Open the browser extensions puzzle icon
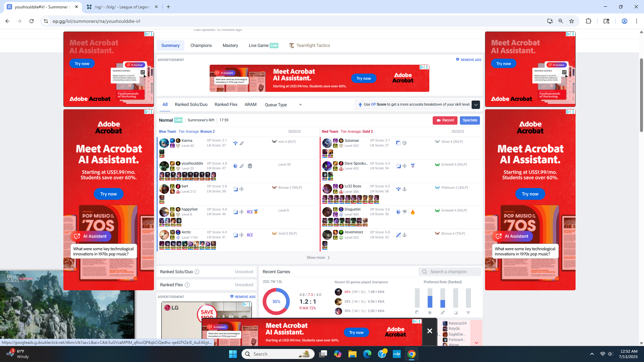This screenshot has height=362, width=644. tap(588, 21)
